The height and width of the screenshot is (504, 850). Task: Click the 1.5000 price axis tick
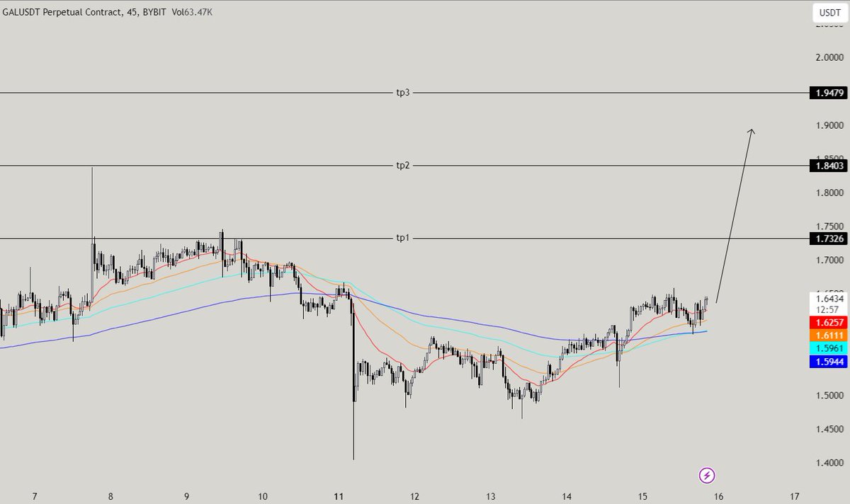[829, 396]
